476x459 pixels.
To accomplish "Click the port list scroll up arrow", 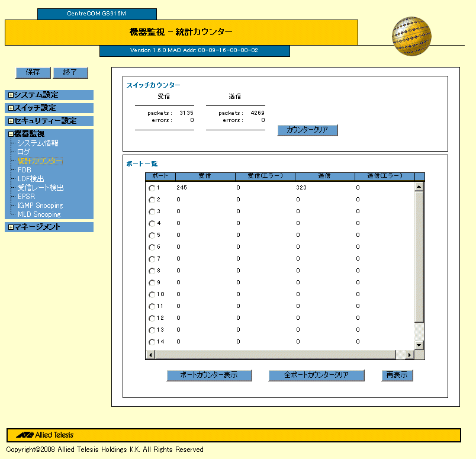I will click(x=419, y=187).
